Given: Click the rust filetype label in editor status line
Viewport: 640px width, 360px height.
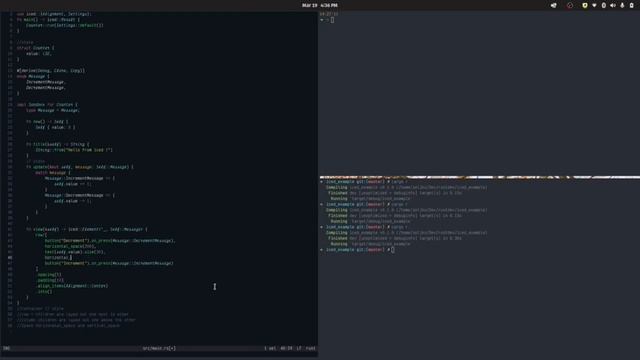Looking at the screenshot, I should 311,348.
